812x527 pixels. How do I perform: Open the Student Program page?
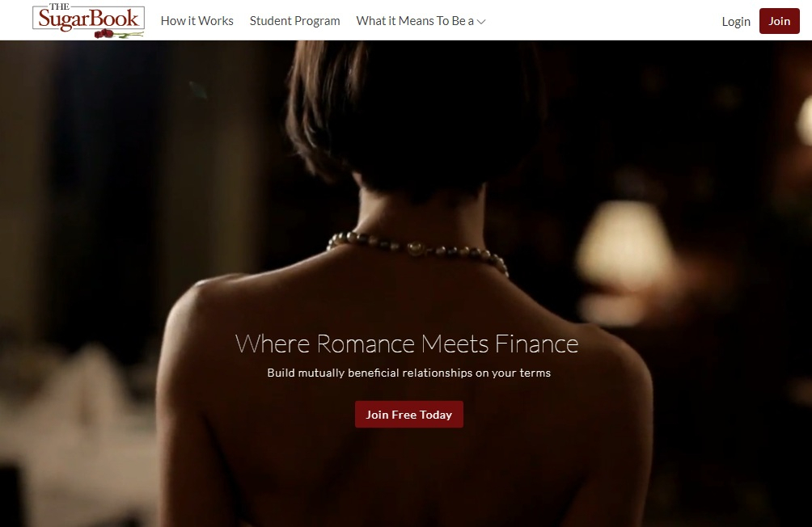(294, 21)
